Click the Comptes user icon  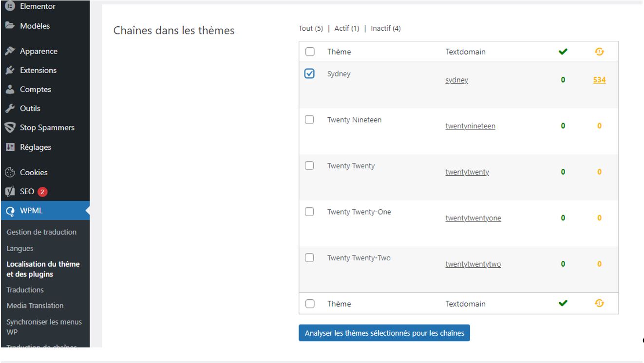point(9,90)
